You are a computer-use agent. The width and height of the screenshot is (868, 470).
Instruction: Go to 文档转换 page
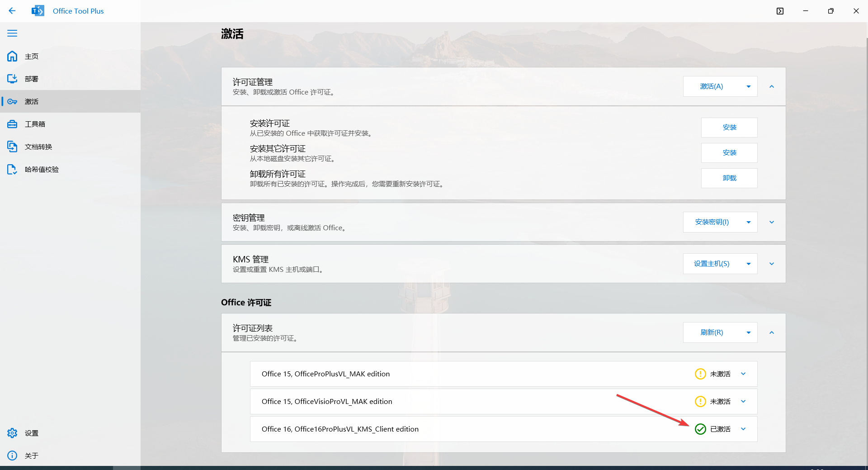pos(70,147)
